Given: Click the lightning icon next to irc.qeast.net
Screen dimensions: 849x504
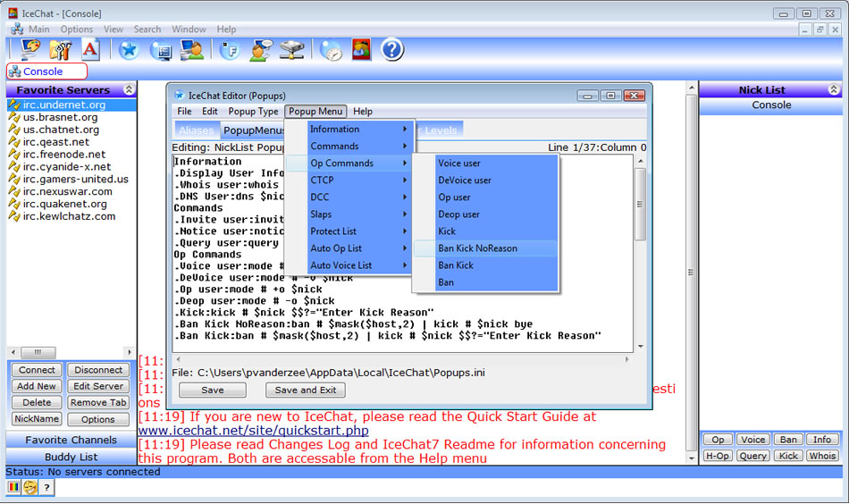Looking at the screenshot, I should (14, 142).
